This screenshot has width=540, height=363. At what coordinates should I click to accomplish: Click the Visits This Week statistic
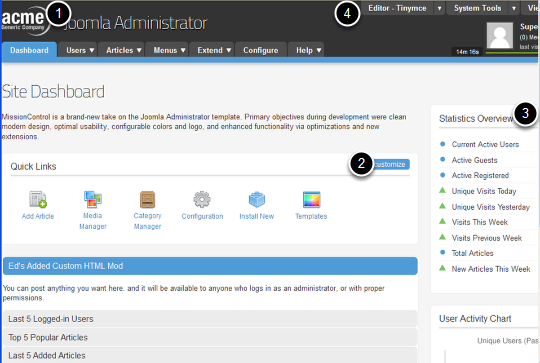[480, 222]
